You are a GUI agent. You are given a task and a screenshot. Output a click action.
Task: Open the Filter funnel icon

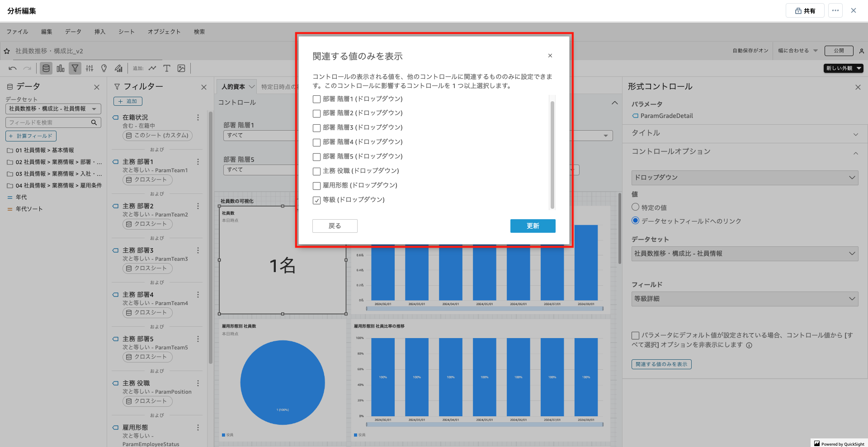pos(75,68)
